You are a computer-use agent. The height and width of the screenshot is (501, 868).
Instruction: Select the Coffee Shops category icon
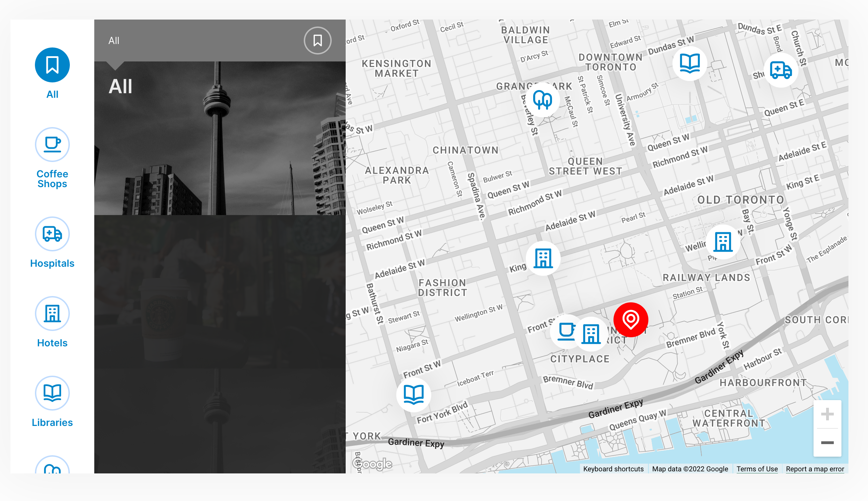(52, 145)
